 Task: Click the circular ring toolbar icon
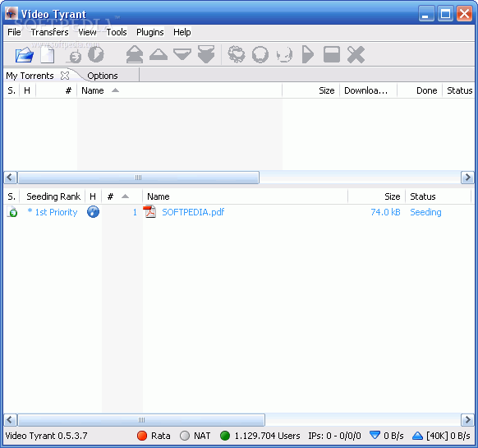point(260,54)
